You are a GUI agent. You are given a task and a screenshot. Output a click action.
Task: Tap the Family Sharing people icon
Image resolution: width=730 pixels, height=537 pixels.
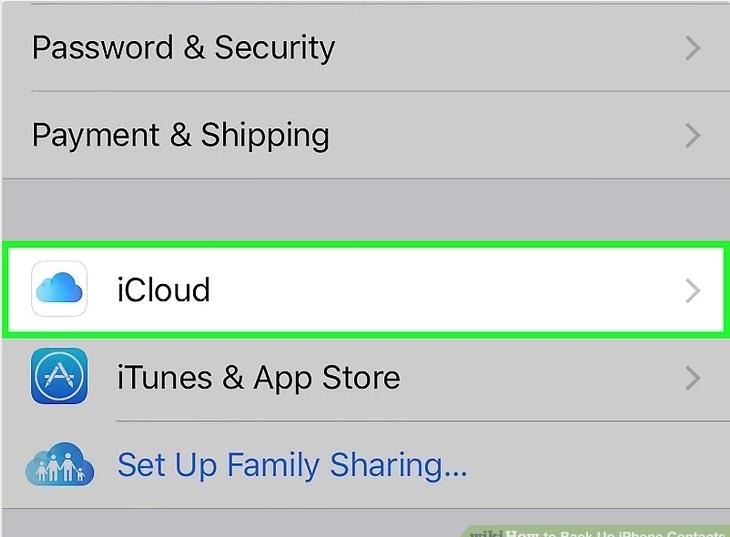(59, 464)
